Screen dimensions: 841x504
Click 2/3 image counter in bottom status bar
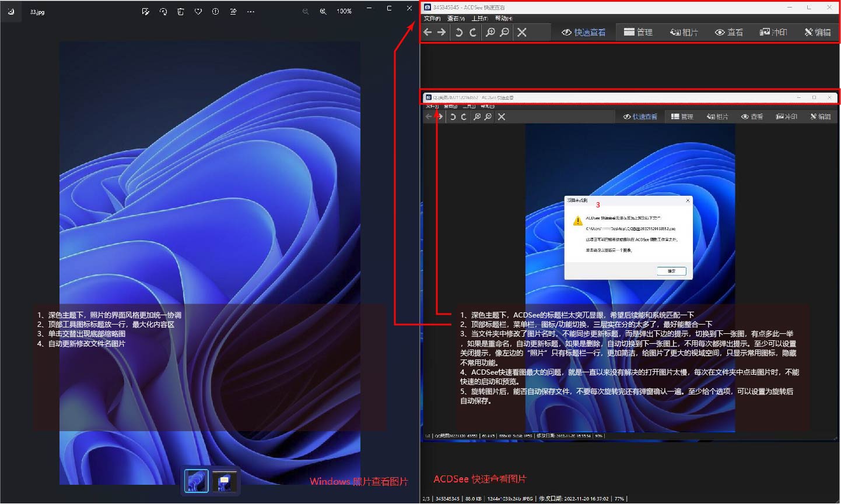(x=426, y=499)
